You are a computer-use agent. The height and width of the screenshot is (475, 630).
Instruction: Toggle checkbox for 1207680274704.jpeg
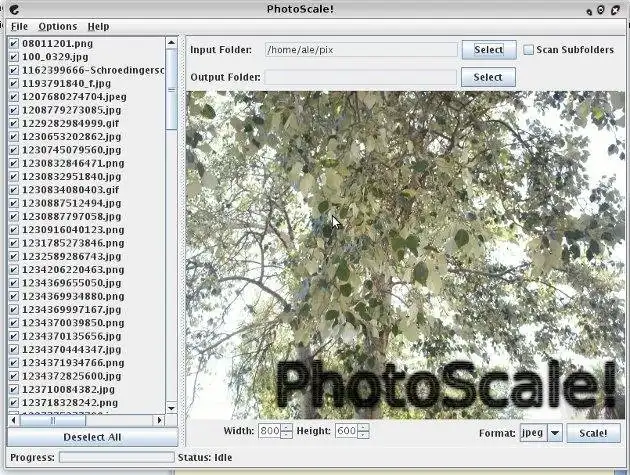[x=14, y=96]
